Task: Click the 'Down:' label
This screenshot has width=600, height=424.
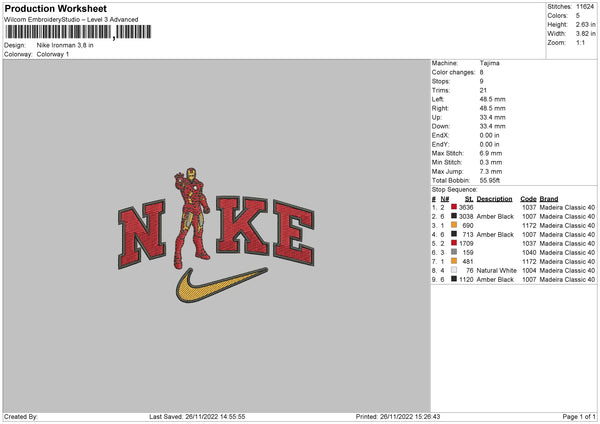Action: point(440,126)
